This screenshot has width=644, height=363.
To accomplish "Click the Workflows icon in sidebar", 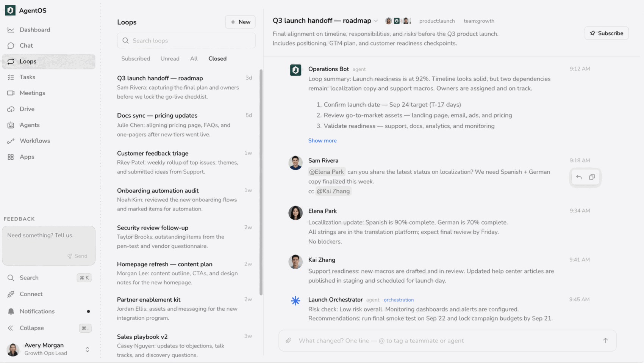I will tap(11, 141).
